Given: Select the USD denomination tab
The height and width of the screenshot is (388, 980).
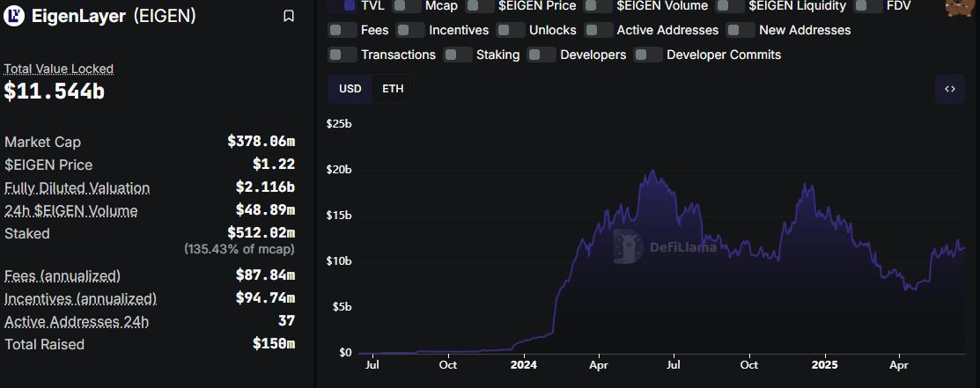Looking at the screenshot, I should (350, 89).
